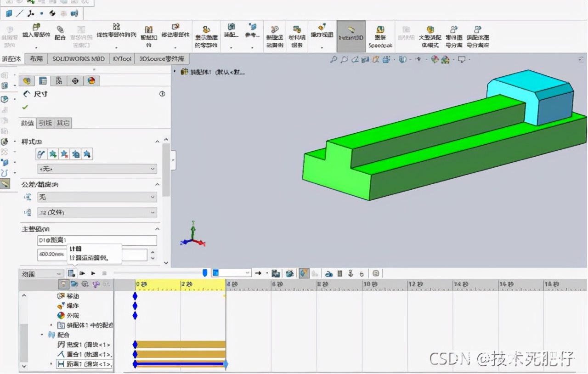
Task: Open the KYTool tab
Action: coord(122,59)
